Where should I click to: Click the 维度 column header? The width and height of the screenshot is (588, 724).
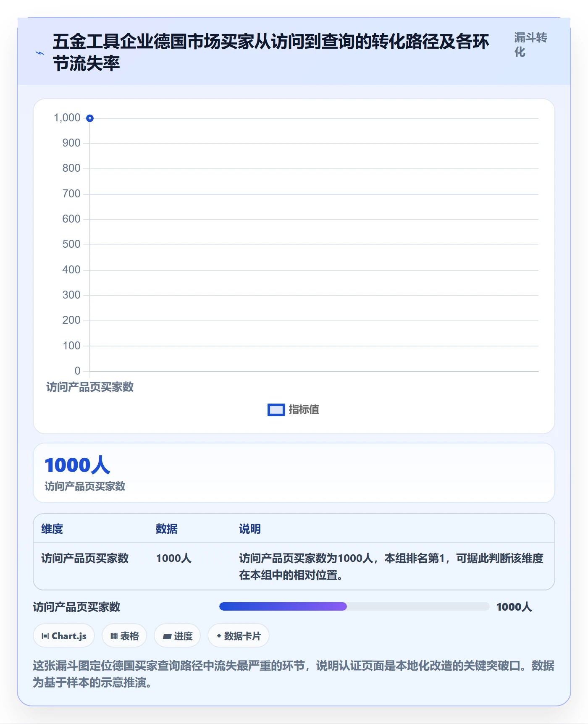pos(52,529)
